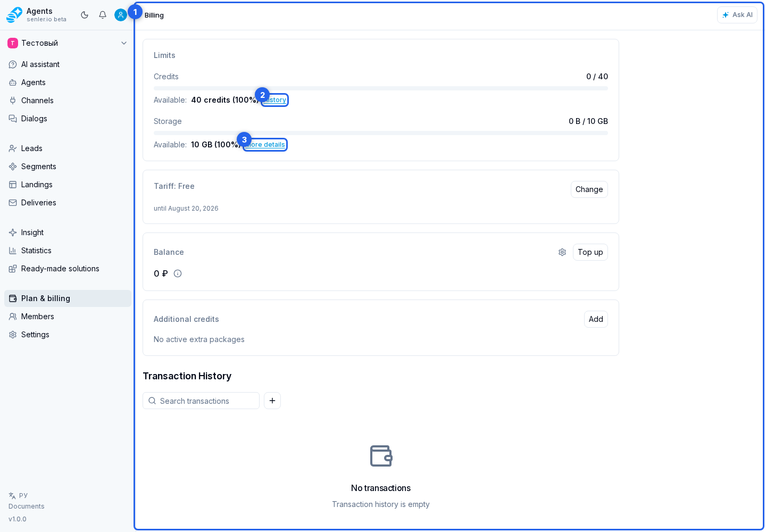Viewport: 766px width, 532px height.
Task: Go to Leads section
Action: click(68, 148)
